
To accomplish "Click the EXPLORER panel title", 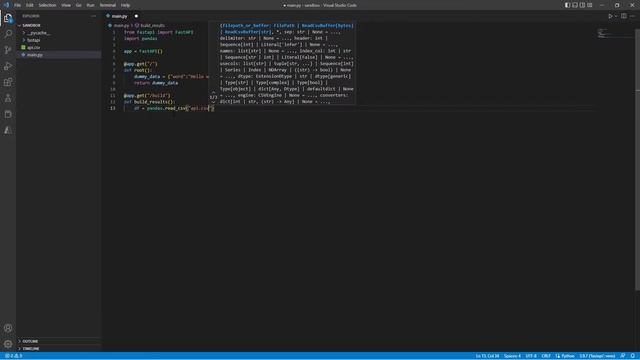I will [31, 16].
